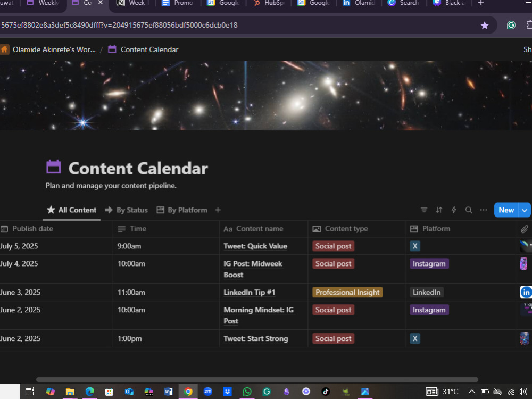Open File Explorer from the taskbar
Viewport: 532px width, 399px height.
coord(70,392)
